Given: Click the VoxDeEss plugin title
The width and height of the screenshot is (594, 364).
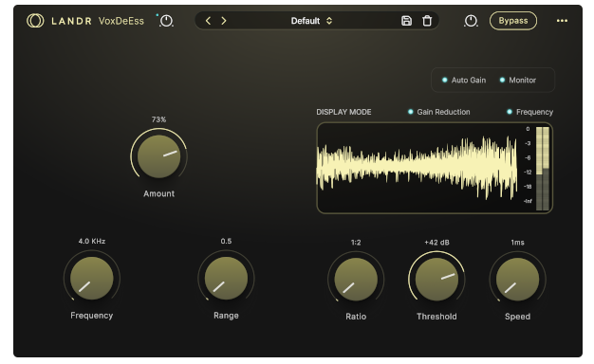Looking at the screenshot, I should 121,21.
